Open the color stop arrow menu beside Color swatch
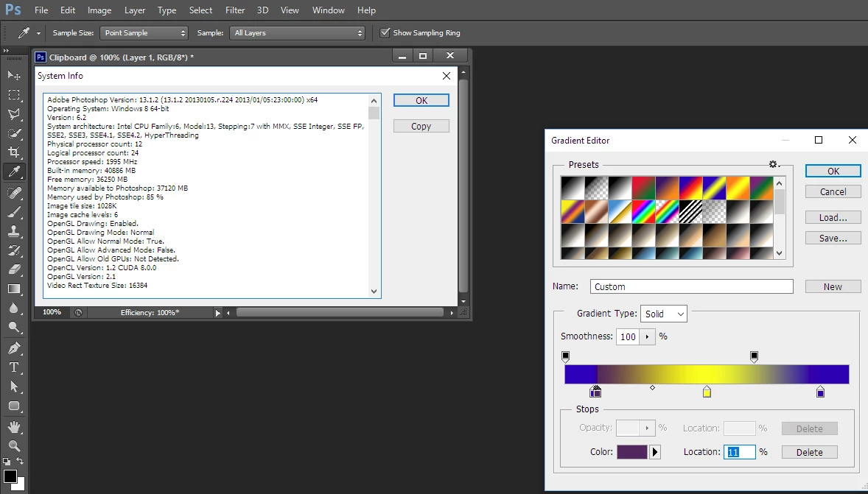868x494 pixels. click(x=655, y=452)
